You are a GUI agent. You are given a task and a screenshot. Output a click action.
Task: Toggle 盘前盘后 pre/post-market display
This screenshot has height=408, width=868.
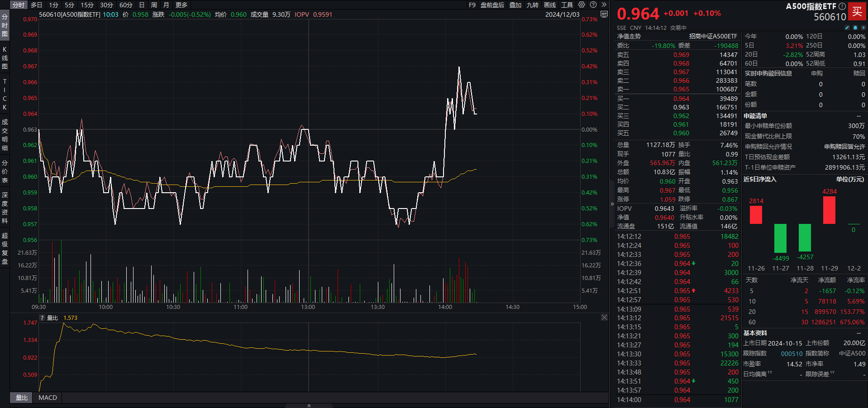(492, 5)
